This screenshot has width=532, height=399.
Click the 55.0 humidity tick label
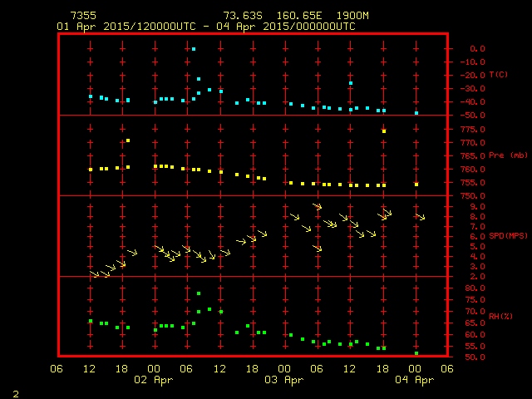(x=475, y=347)
